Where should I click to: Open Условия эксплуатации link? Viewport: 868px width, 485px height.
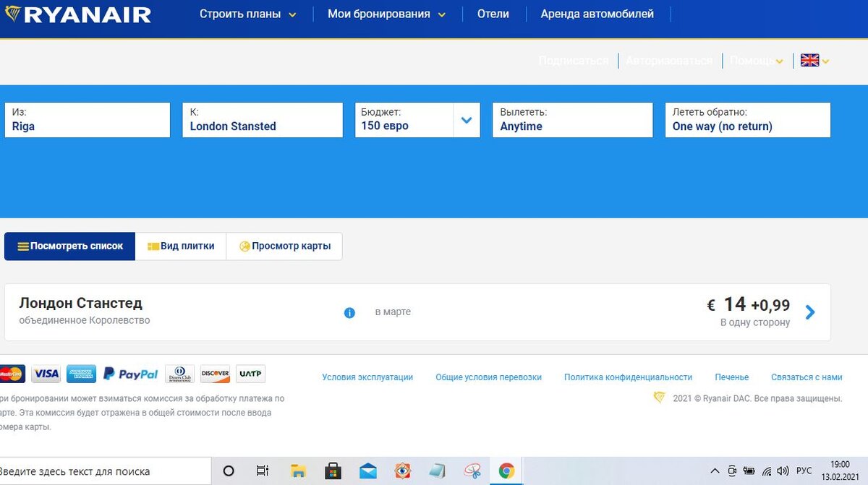point(367,377)
